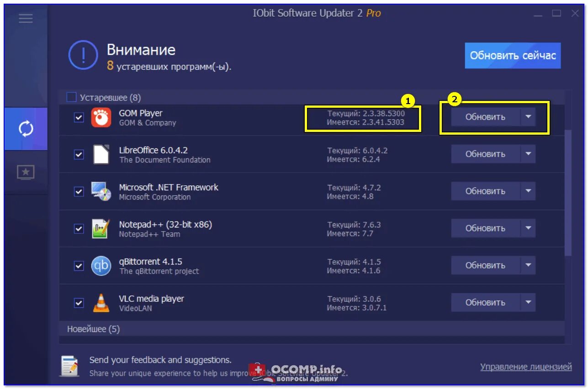This screenshot has width=588, height=389.
Task: Open the recommended software star tab
Action: (x=26, y=172)
